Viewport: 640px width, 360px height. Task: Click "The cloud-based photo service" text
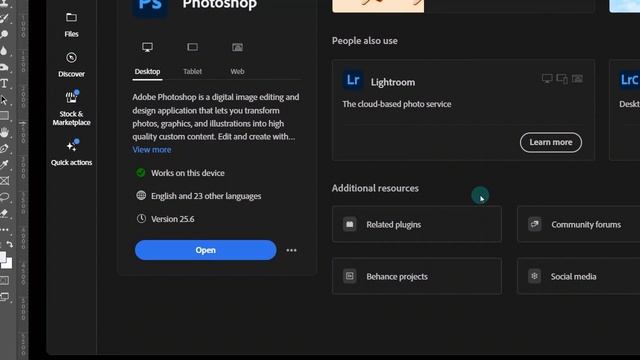[x=397, y=104]
